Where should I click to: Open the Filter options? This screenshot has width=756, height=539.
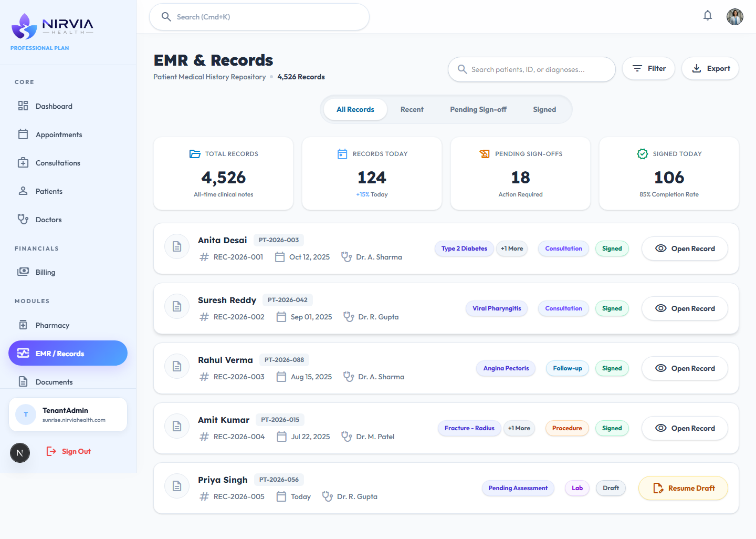tap(648, 68)
